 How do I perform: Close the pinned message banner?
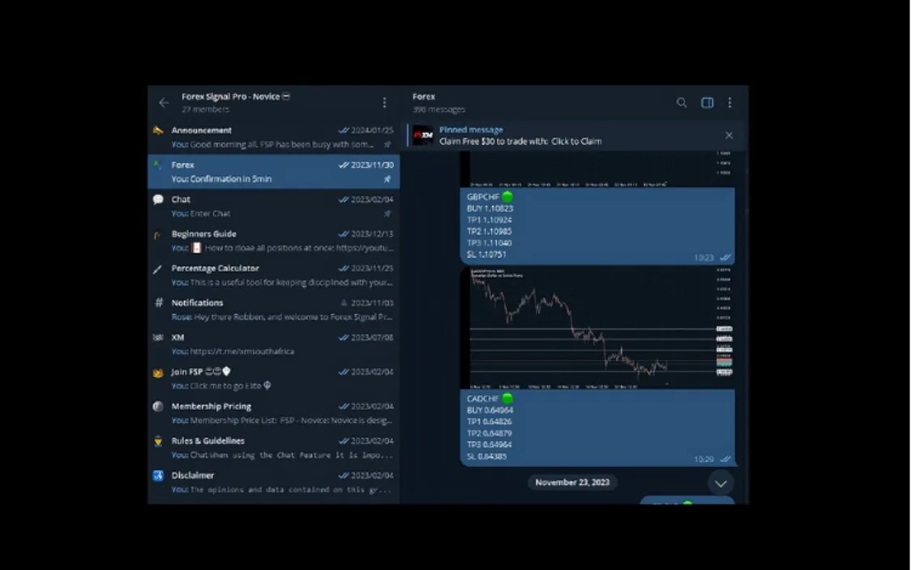pyautogui.click(x=729, y=135)
